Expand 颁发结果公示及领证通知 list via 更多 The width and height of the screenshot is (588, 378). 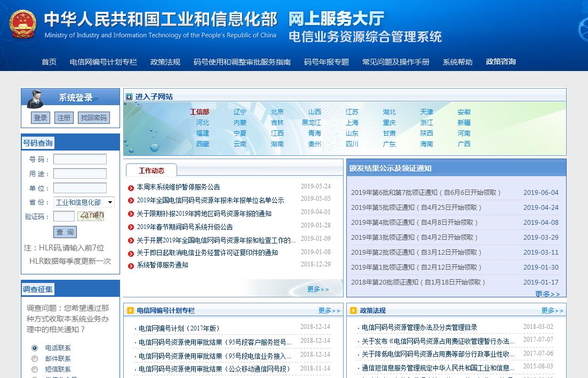[x=547, y=294]
